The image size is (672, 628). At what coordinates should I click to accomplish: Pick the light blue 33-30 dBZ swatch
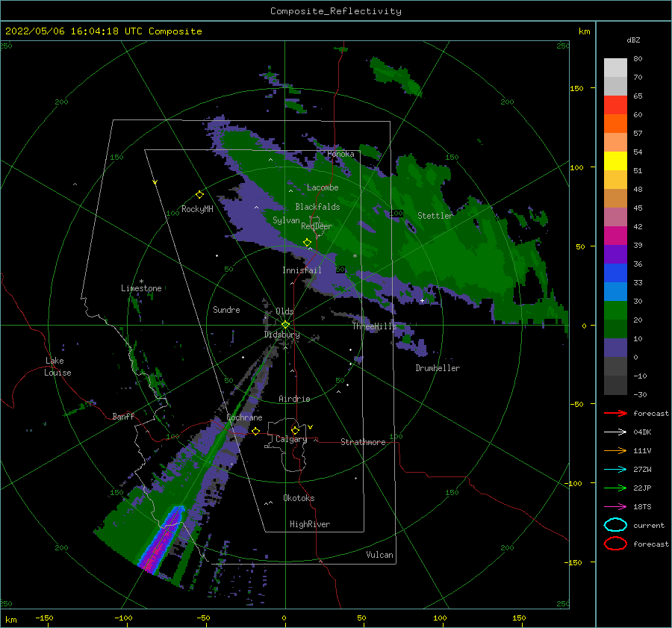coord(615,291)
